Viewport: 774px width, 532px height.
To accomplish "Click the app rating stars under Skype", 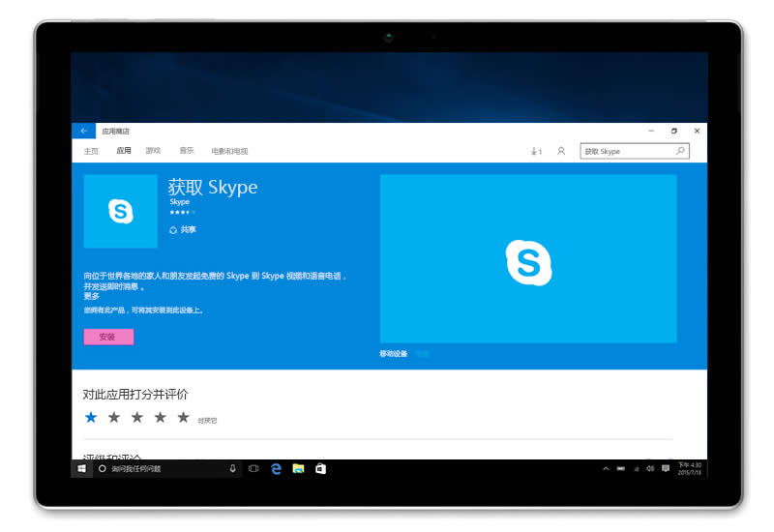I will click(183, 212).
